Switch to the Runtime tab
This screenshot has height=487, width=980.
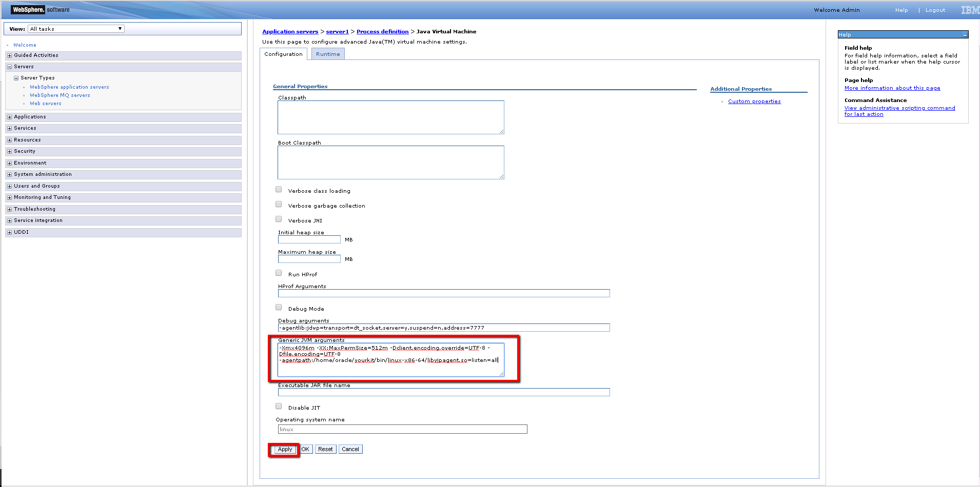328,54
